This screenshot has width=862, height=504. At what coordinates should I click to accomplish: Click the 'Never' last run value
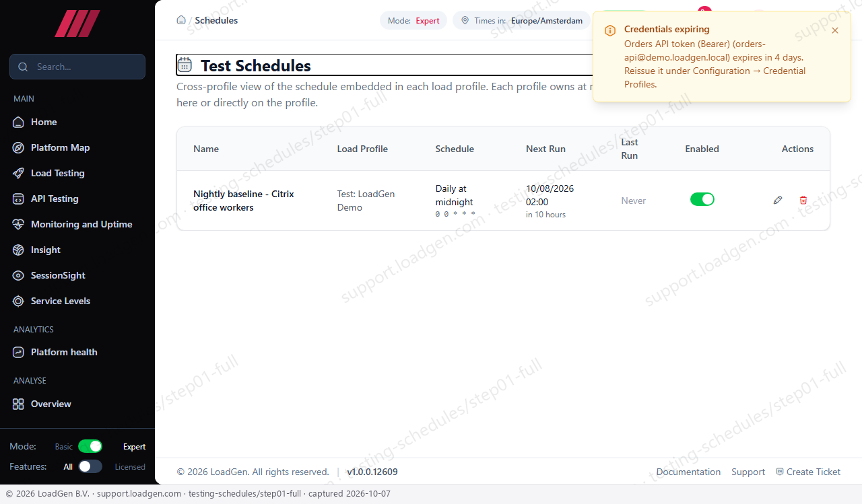634,201
